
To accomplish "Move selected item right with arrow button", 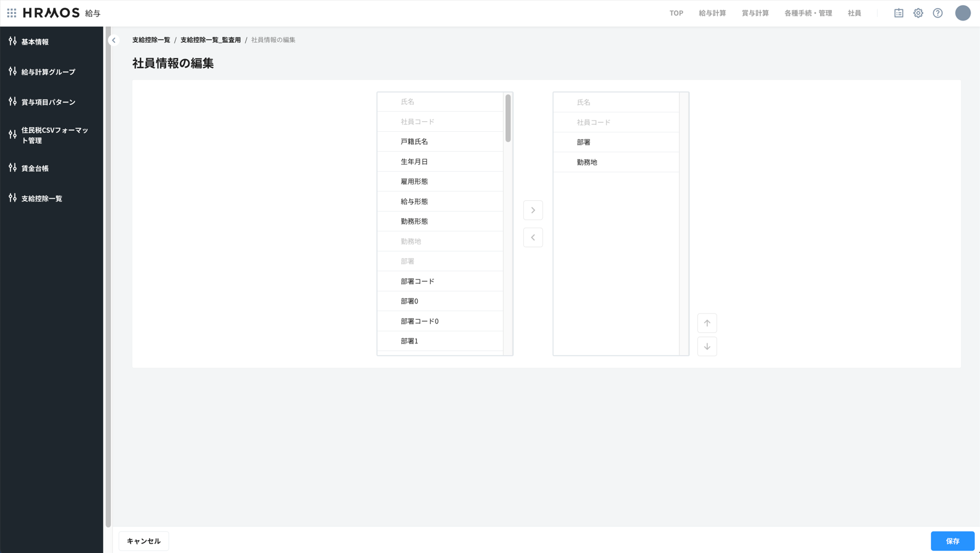I will coord(533,210).
